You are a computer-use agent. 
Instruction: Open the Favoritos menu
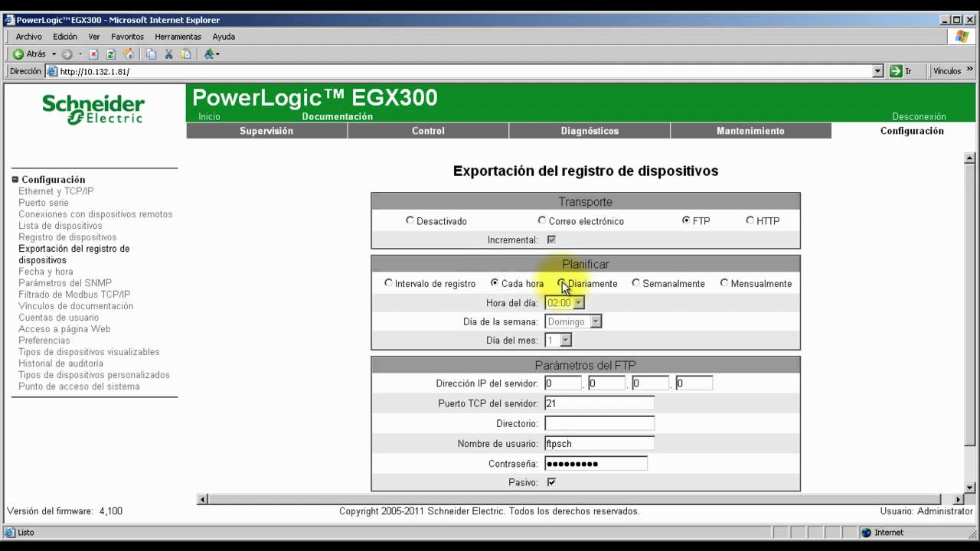127,37
